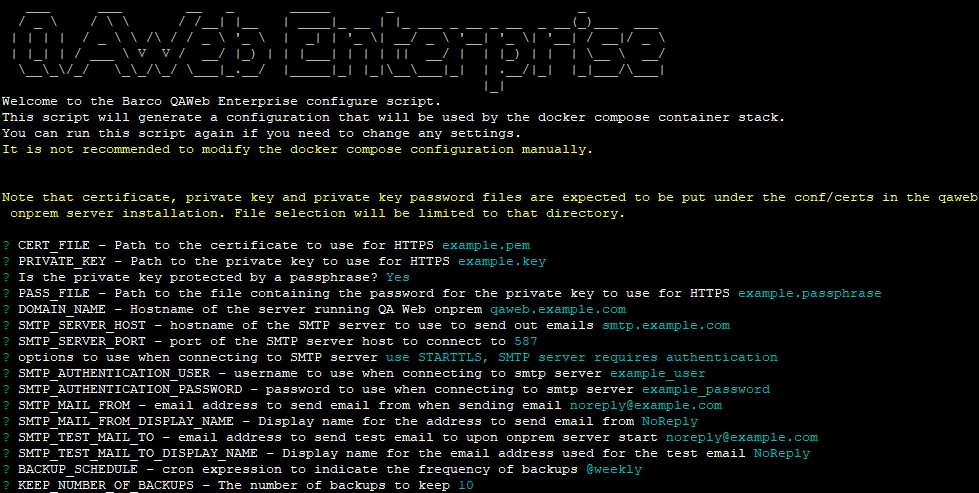Viewport: 979px width, 493px height.
Task: Click the 'Yes' passphrase protection answer
Action: (x=397, y=278)
